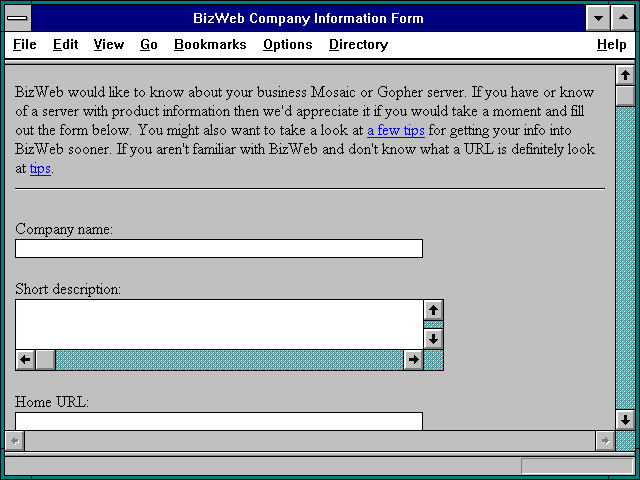The image size is (640, 480).
Task: Open the Directory menu
Action: point(358,44)
